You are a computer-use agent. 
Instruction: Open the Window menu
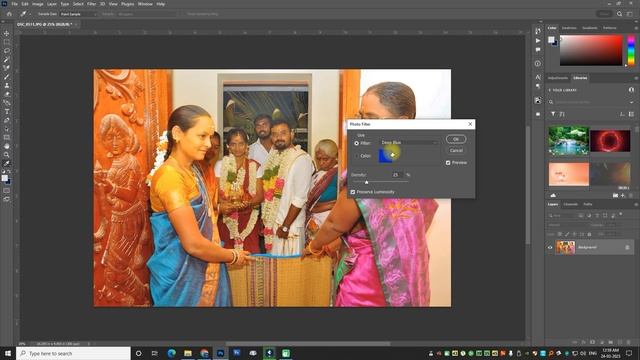(x=145, y=4)
